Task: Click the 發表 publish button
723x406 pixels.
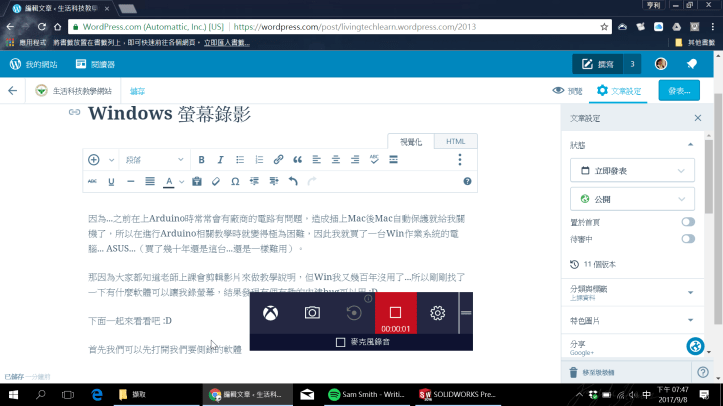Action: pyautogui.click(x=680, y=91)
